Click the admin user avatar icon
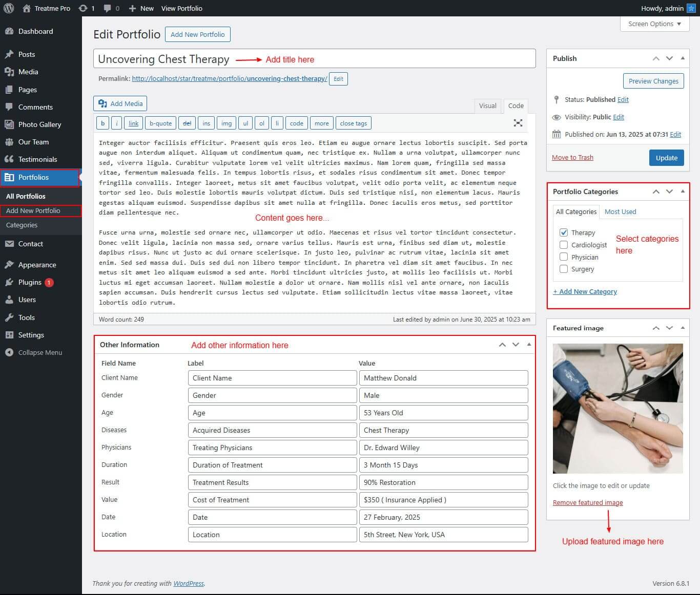The height and width of the screenshot is (595, 700). click(691, 8)
